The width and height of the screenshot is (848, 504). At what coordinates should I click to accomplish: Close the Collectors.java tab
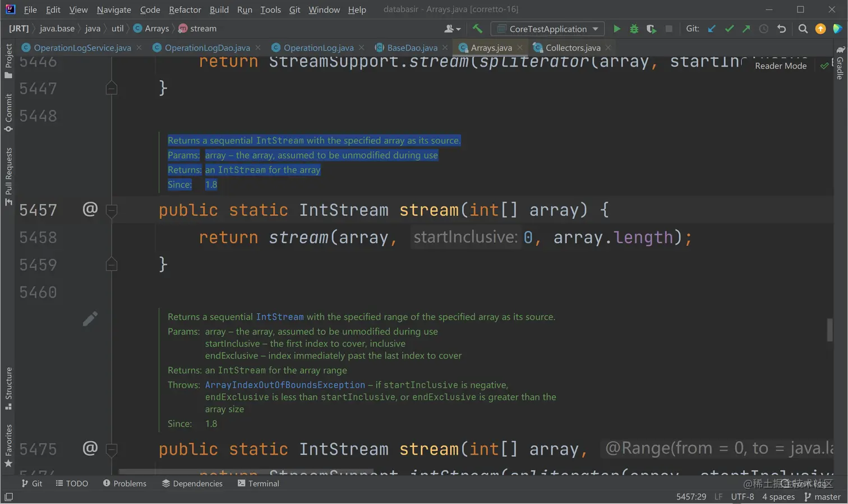click(608, 48)
